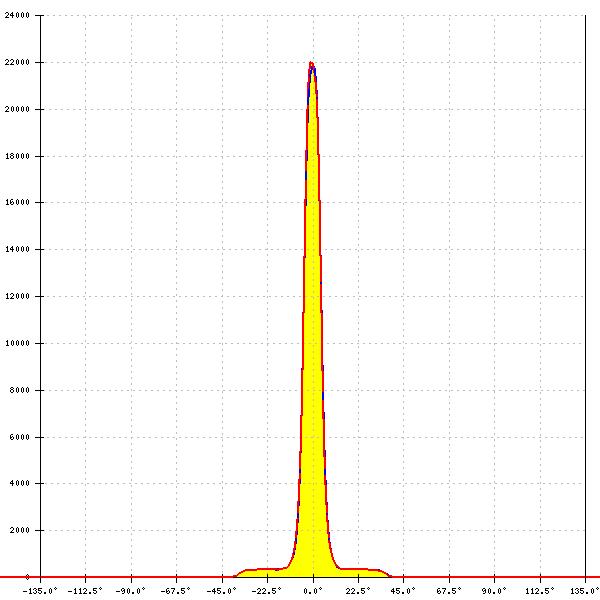Click the 112.5° x-axis label

(x=540, y=591)
